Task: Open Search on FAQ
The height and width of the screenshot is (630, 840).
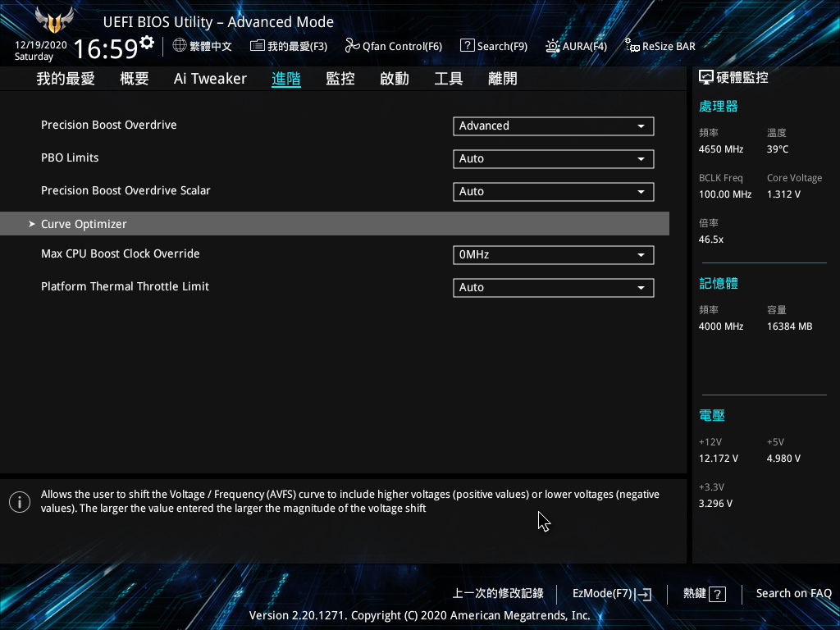Action: point(793,593)
